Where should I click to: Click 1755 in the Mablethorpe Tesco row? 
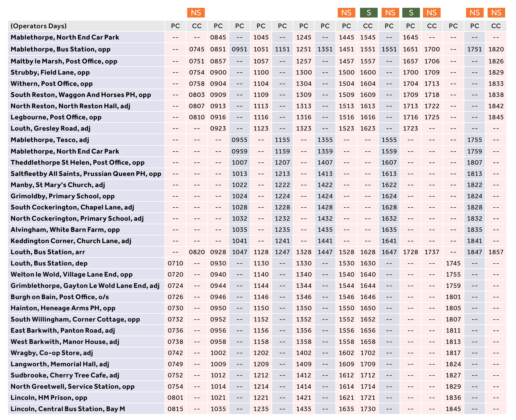click(475, 140)
